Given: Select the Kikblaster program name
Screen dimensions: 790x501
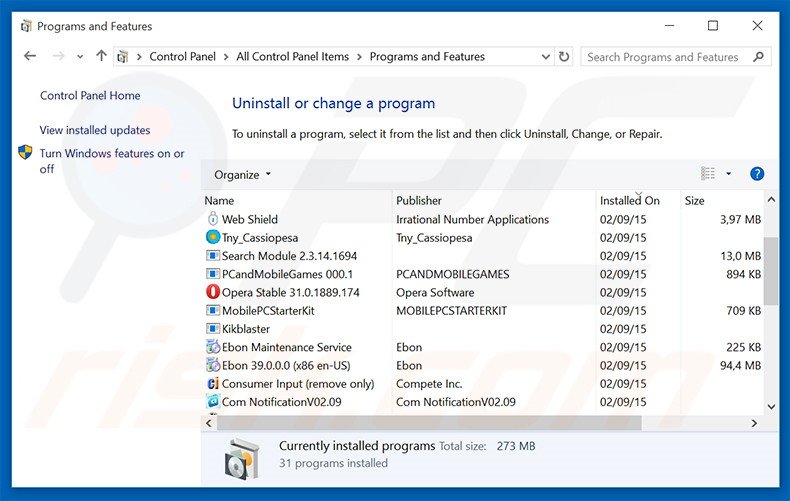Looking at the screenshot, I should (x=246, y=329).
